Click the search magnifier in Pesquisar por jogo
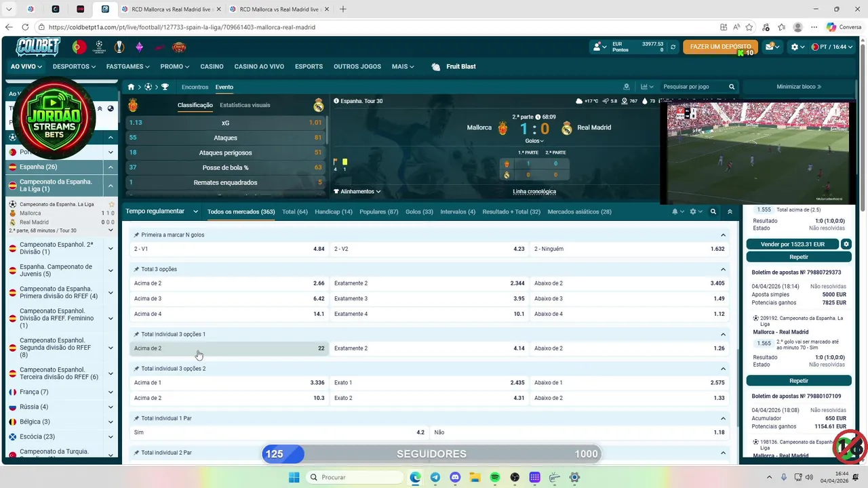868x488 pixels. [x=732, y=87]
